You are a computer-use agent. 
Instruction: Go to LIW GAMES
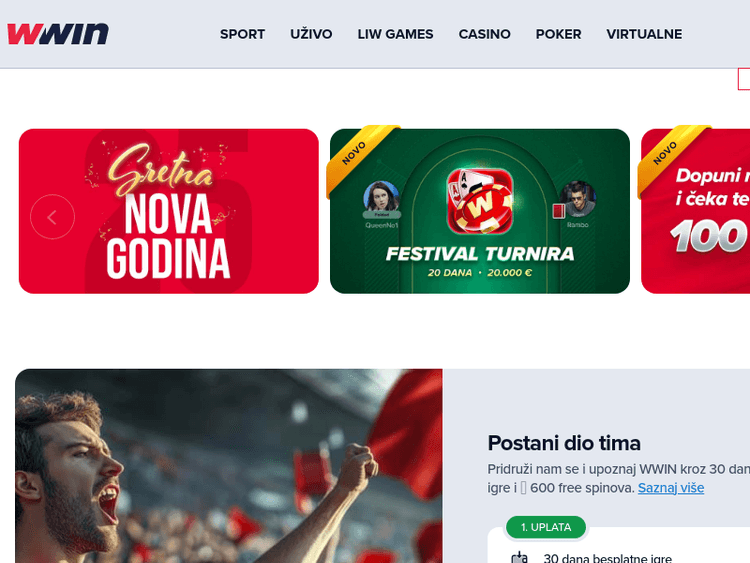pos(396,34)
